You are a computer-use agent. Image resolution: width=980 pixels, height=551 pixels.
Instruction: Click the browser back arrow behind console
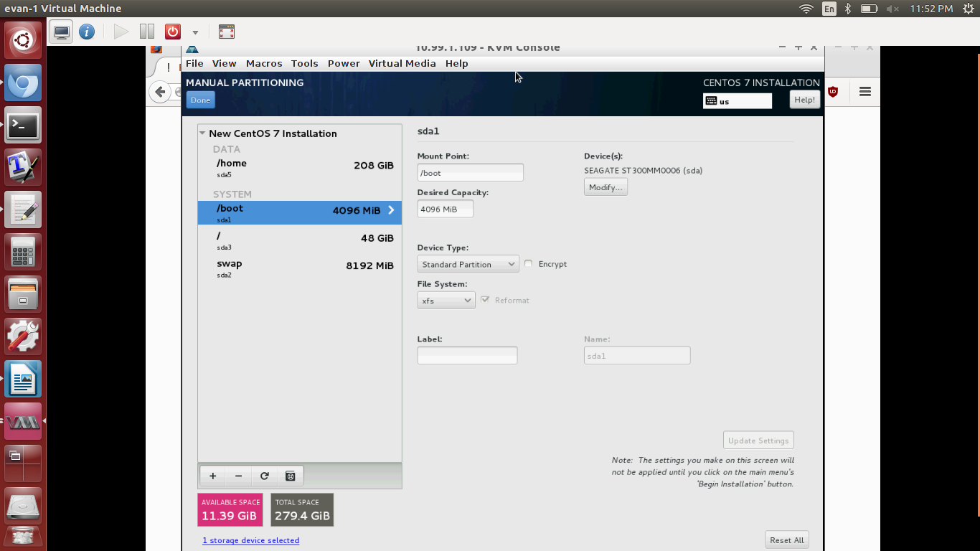click(160, 92)
